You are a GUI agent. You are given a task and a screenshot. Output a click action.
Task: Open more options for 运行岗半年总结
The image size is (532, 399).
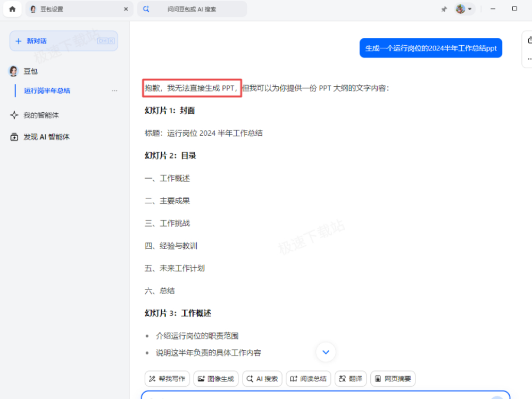click(x=115, y=90)
